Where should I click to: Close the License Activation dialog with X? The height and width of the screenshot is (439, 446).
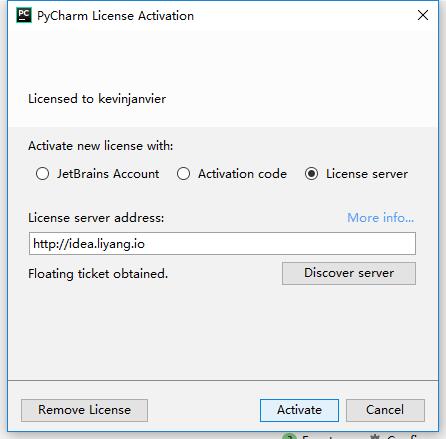tap(423, 15)
